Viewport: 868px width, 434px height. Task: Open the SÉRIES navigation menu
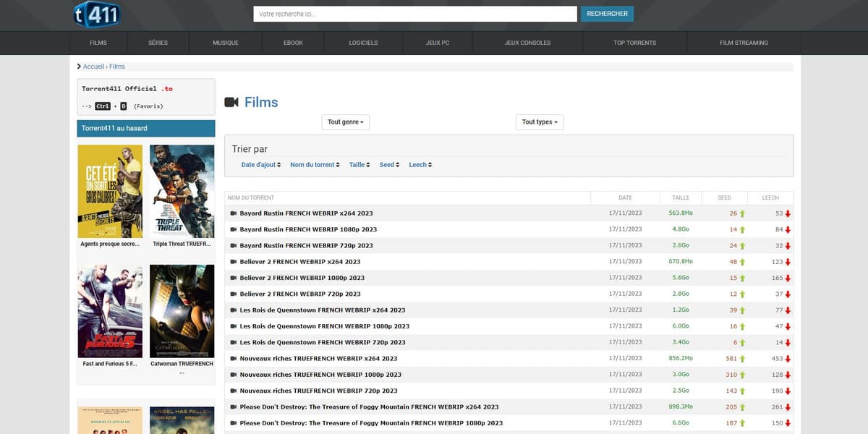point(158,43)
